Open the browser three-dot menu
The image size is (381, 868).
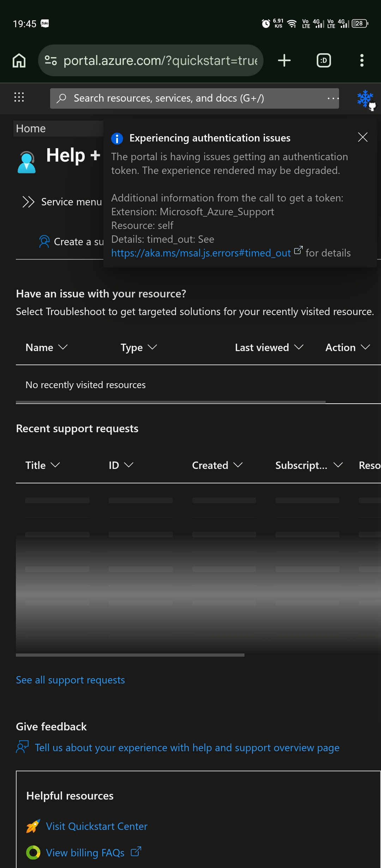coord(362,60)
